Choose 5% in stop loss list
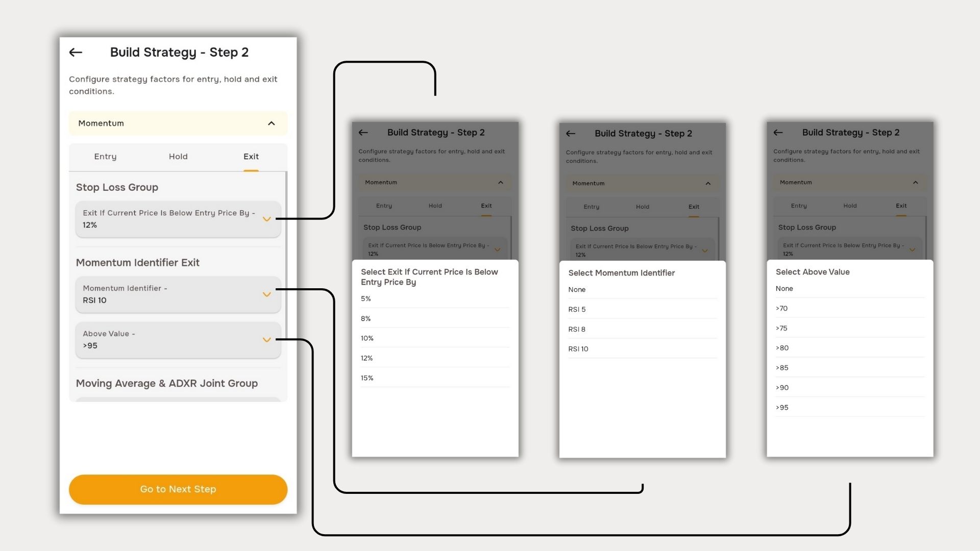The width and height of the screenshot is (980, 551). (435, 299)
